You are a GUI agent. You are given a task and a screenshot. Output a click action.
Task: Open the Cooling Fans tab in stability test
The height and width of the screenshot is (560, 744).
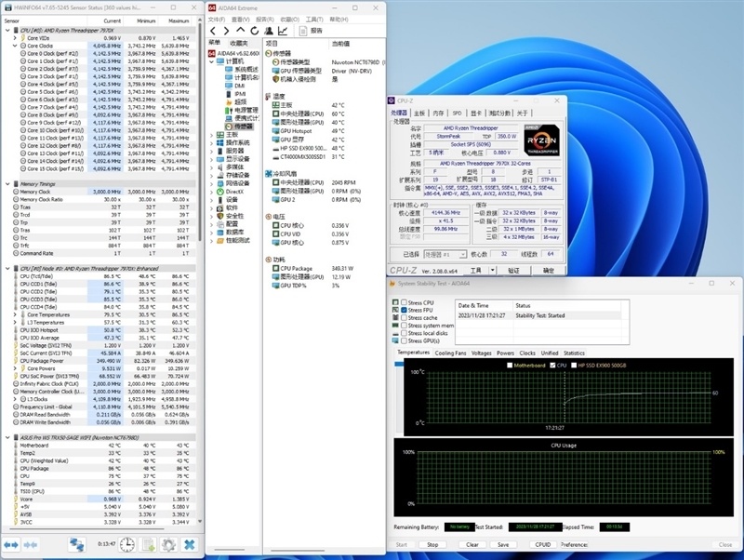(x=451, y=353)
